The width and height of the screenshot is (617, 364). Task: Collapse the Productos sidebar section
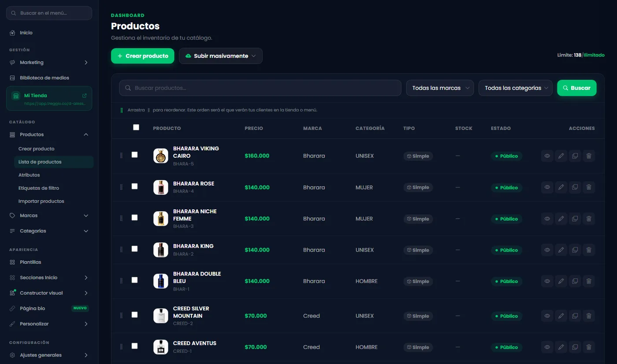pyautogui.click(x=49, y=134)
